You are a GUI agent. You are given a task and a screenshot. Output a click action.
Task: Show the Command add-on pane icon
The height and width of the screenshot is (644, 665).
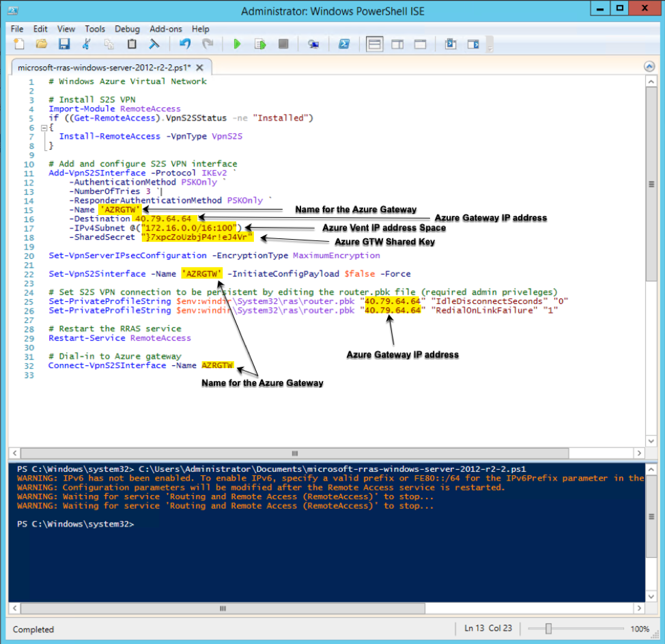[x=473, y=44]
